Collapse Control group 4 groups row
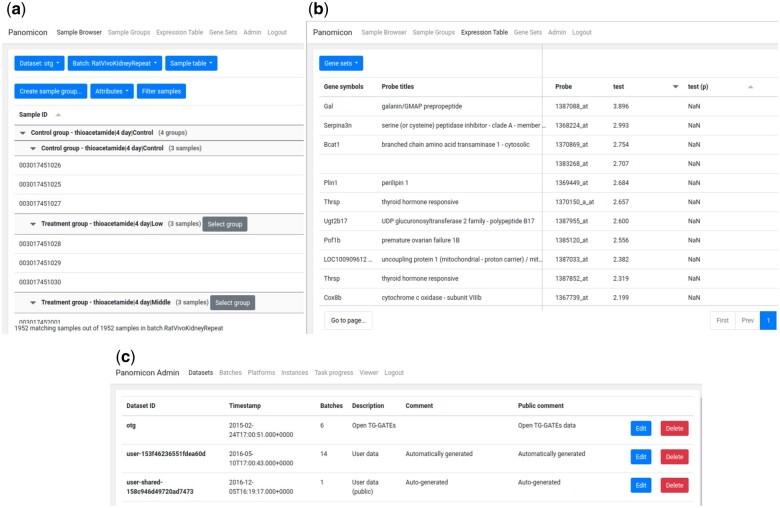The image size is (780, 508). pyautogui.click(x=22, y=133)
